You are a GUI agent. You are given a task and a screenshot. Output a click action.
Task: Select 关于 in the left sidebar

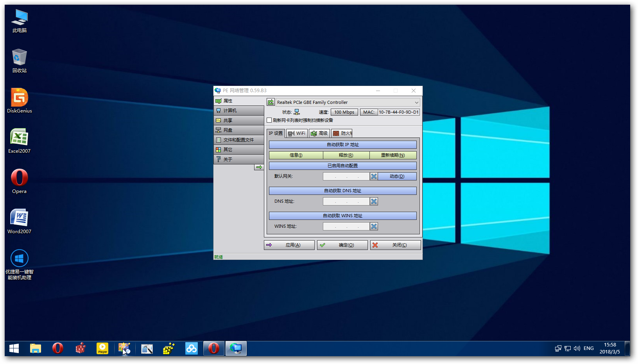point(239,159)
